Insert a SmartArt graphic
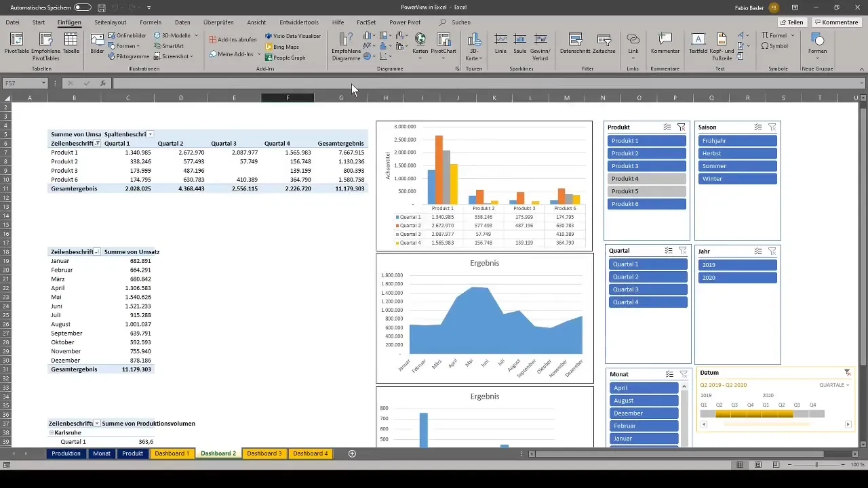868x488 pixels. click(x=168, y=45)
